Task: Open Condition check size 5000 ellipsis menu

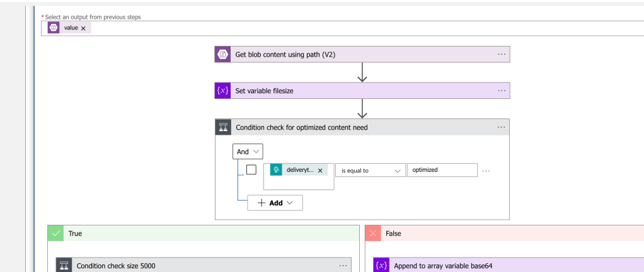Action: click(343, 266)
